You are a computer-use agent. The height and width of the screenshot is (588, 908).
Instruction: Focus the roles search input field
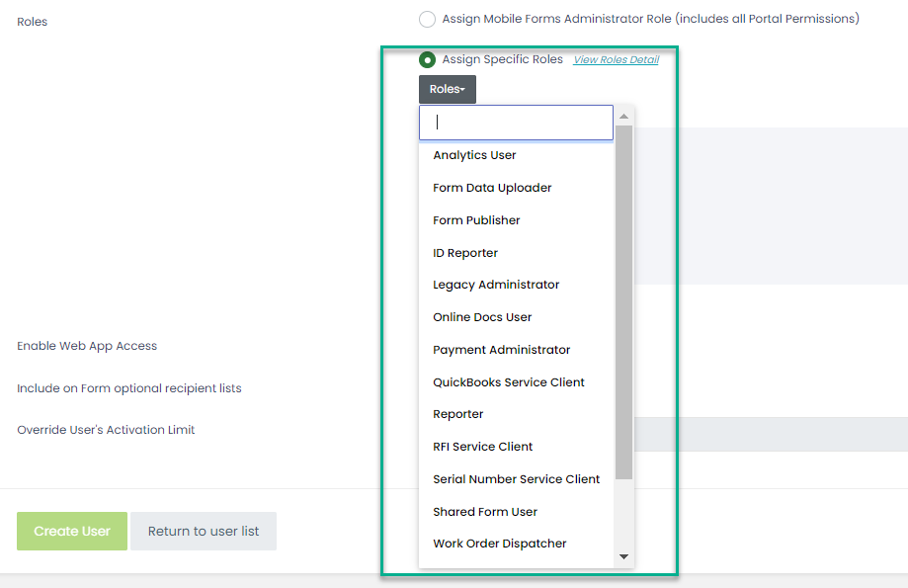(516, 123)
